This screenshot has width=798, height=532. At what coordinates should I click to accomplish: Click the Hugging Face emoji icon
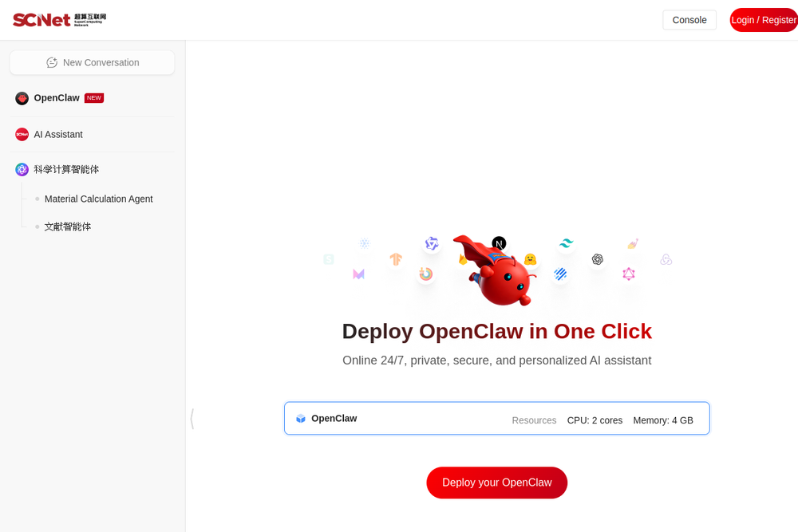coord(531,259)
